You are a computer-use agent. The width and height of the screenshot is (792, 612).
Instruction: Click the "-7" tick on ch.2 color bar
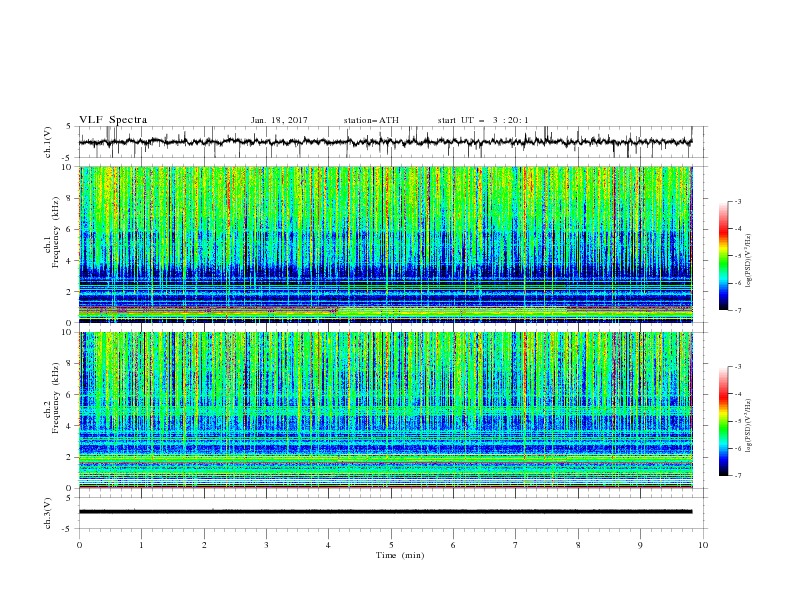coord(738,476)
